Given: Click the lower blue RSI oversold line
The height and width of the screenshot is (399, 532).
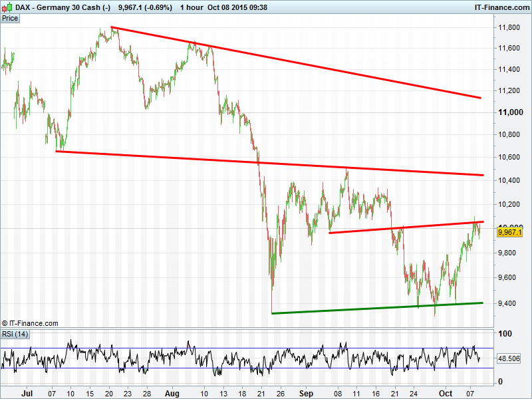Looking at the screenshot, I should point(247,368).
